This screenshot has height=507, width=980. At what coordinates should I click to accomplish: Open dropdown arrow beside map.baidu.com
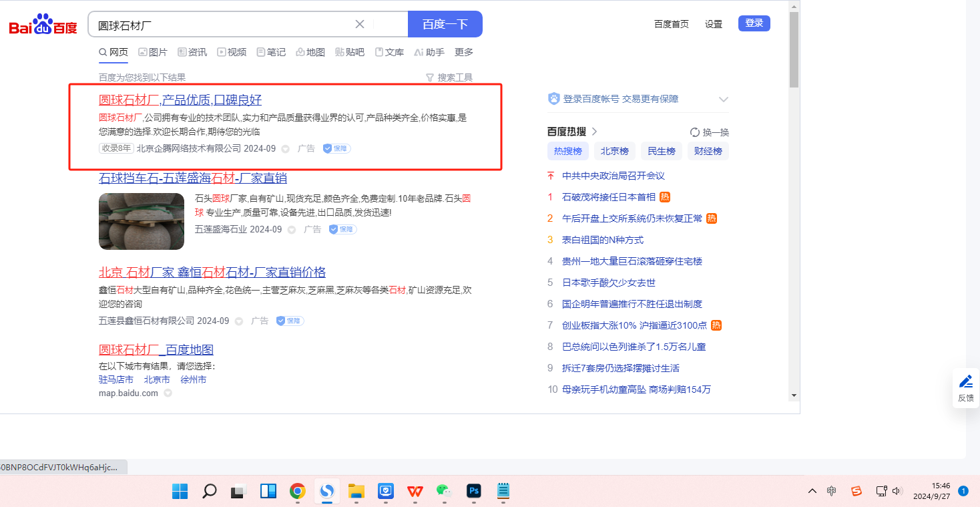click(x=168, y=393)
